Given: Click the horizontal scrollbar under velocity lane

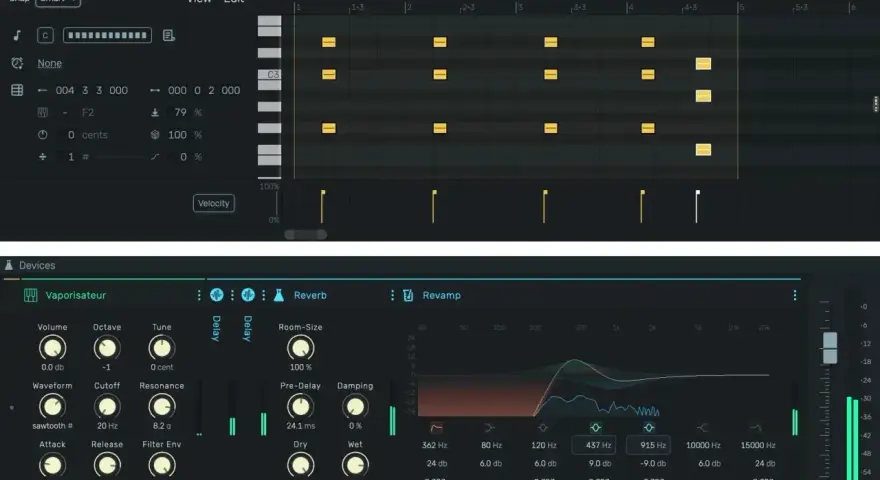Looking at the screenshot, I should pyautogui.click(x=305, y=234).
